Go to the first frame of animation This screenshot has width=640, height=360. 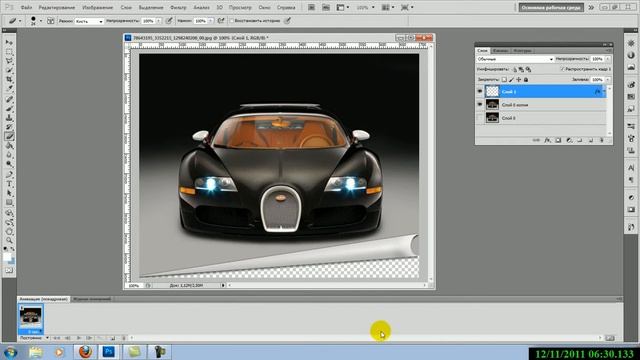(57, 338)
